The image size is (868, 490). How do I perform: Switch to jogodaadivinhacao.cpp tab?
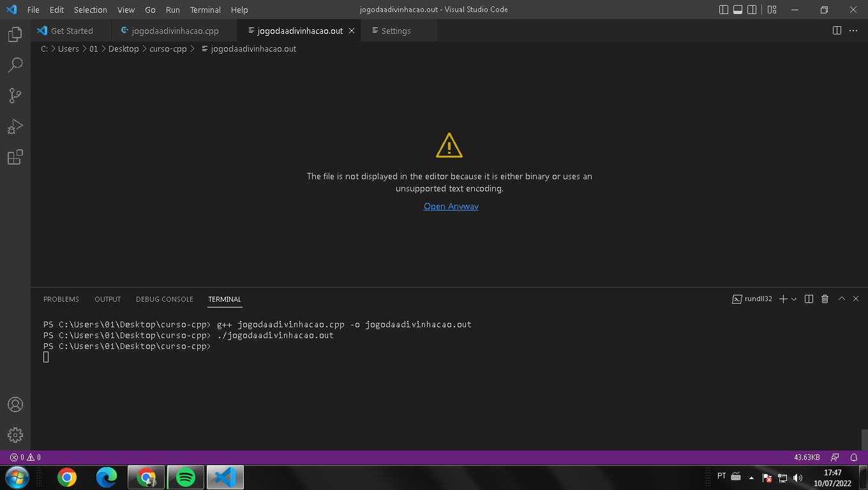(x=174, y=31)
